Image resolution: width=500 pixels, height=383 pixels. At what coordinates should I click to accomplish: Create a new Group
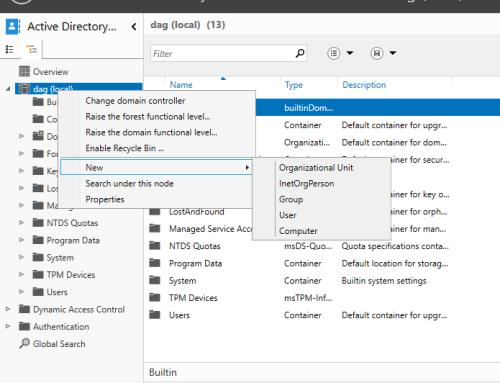291,199
